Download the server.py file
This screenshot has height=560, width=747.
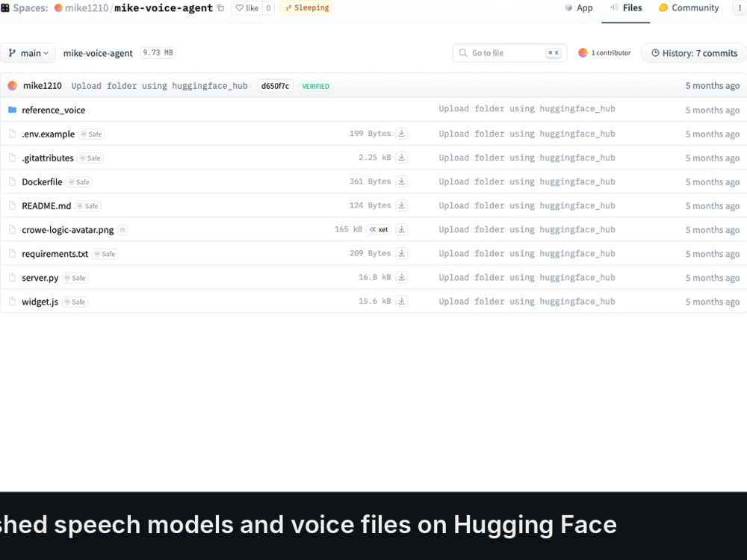coord(402,277)
